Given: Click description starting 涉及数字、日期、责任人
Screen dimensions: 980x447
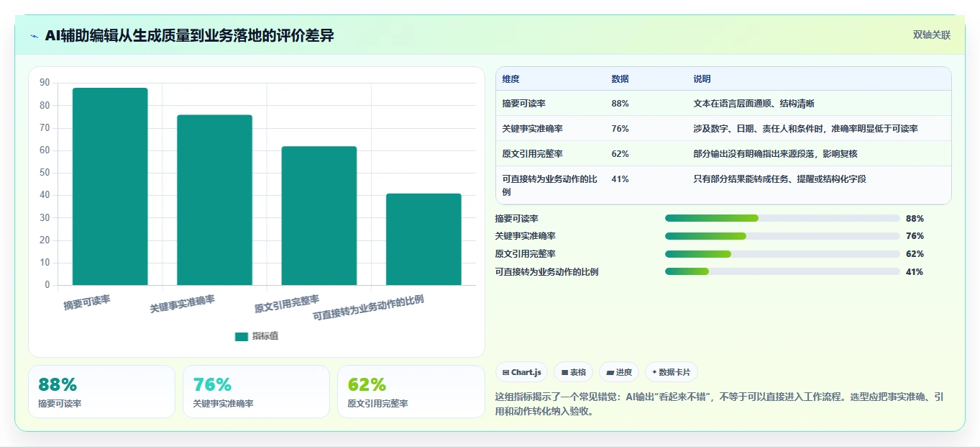Looking at the screenshot, I should click(806, 129).
